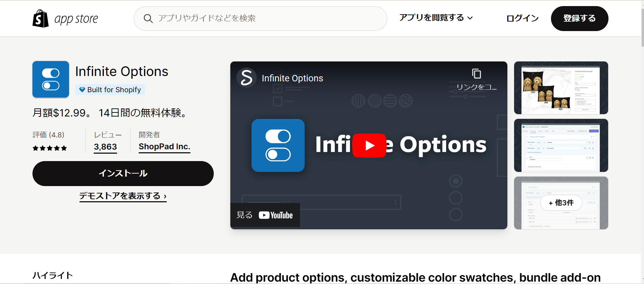Click the Infinite Options app title heading
The width and height of the screenshot is (644, 284).
coord(122,72)
